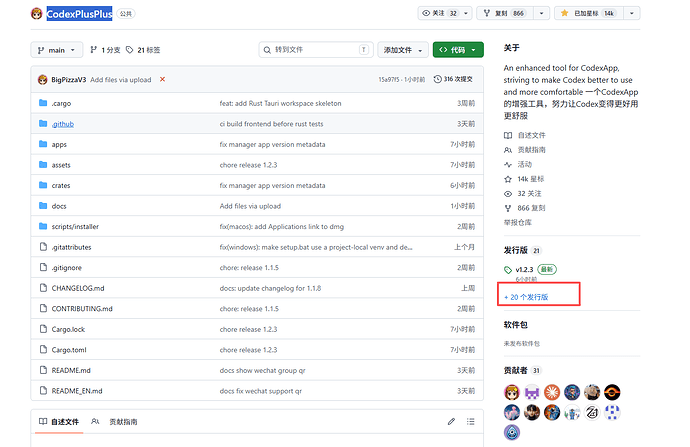The width and height of the screenshot is (690, 447).
Task: Click the crates folder icon
Action: 43,185
